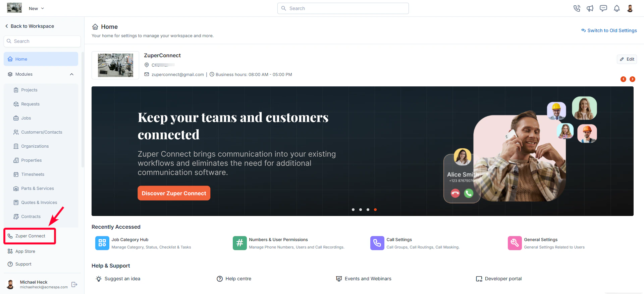Open the chat messages icon
Screen dimensions: 644x294
pos(603,8)
